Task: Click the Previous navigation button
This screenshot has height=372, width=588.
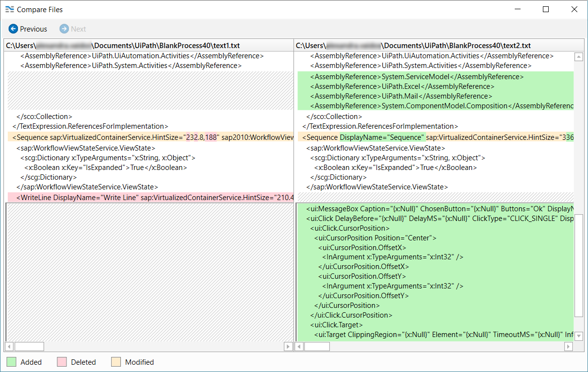Action: point(27,29)
